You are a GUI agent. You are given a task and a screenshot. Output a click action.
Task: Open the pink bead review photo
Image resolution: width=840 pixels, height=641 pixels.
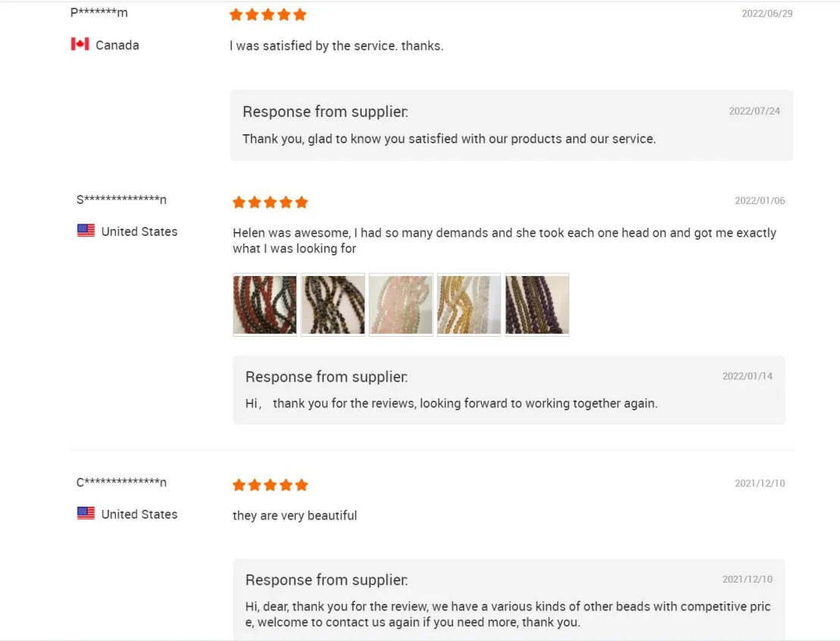tap(401, 304)
